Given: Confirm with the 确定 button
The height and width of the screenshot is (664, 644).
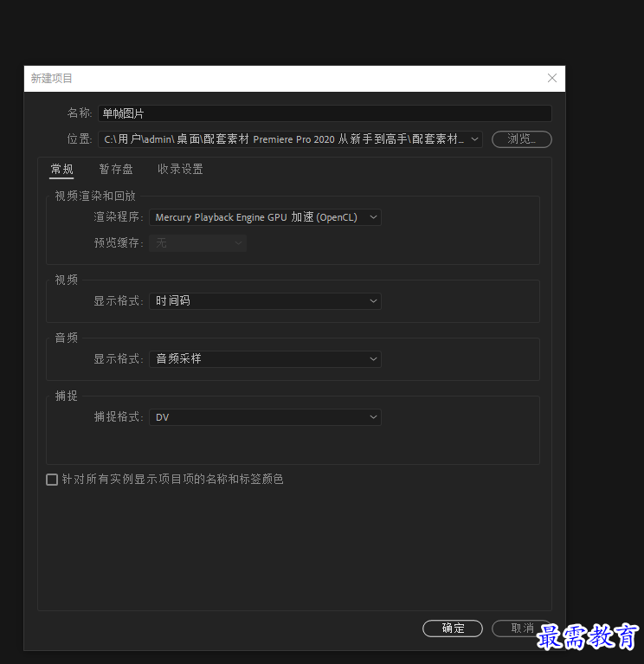Looking at the screenshot, I should point(453,629).
